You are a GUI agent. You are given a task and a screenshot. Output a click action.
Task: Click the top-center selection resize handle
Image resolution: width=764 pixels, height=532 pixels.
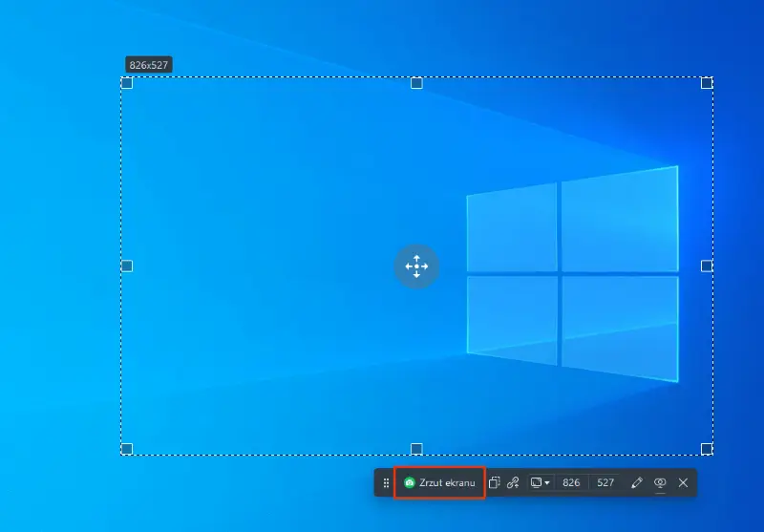click(416, 83)
